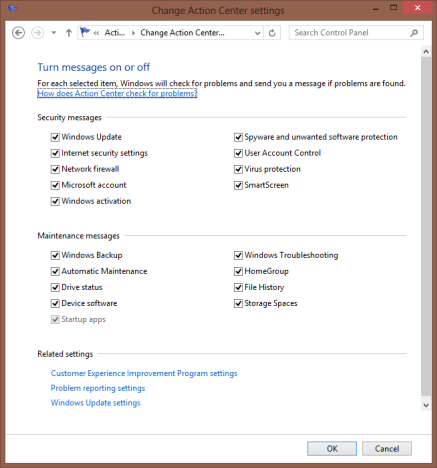The height and width of the screenshot is (468, 437).
Task: Open Customer Experience Improvement Program settings
Action: (144, 373)
